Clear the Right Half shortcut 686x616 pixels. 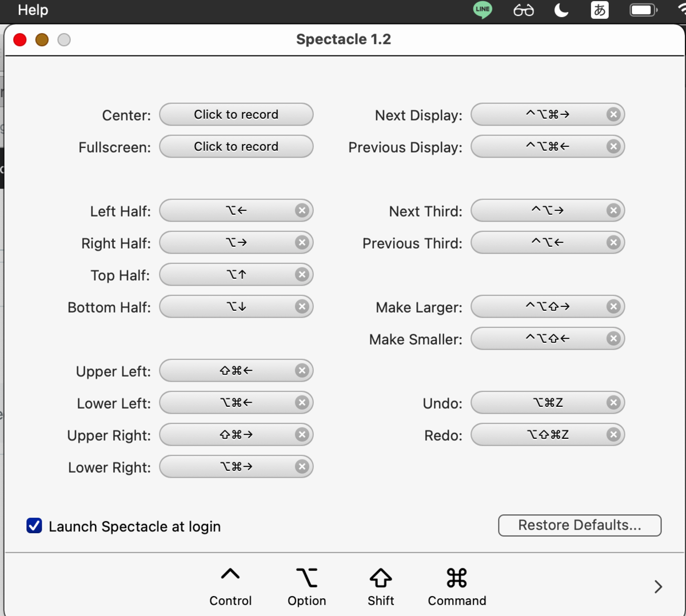[x=302, y=243]
